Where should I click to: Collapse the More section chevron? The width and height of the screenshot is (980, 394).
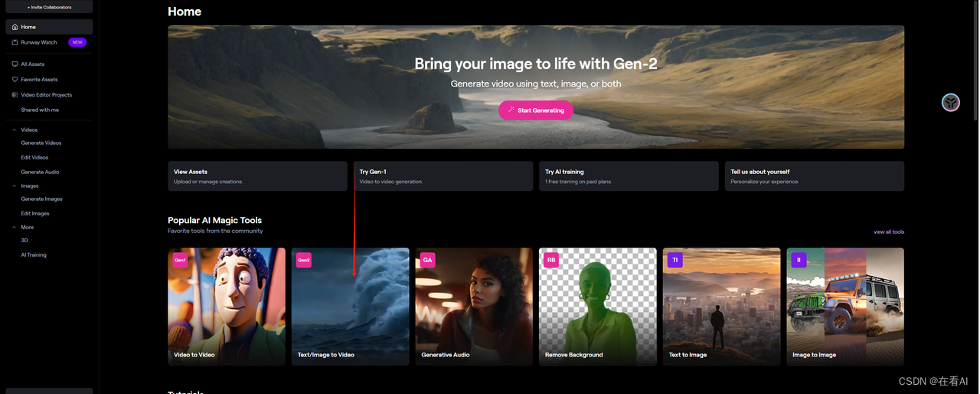click(15, 228)
